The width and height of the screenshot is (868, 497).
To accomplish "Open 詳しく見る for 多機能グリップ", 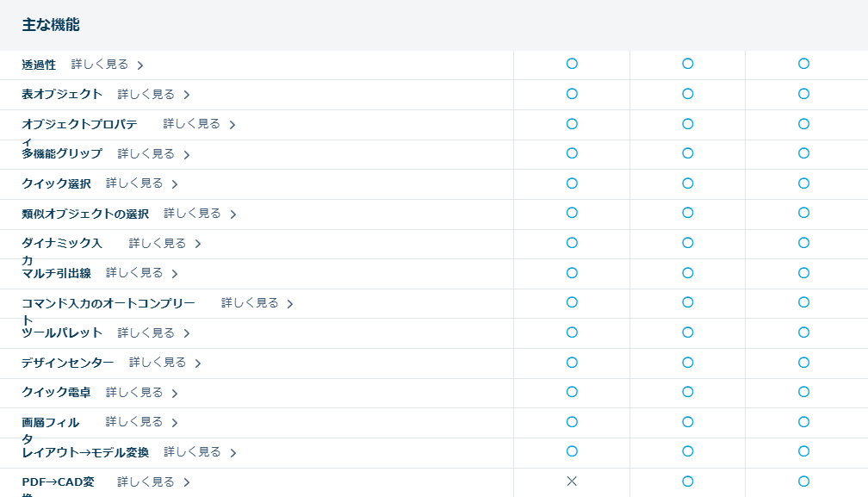I will (146, 154).
